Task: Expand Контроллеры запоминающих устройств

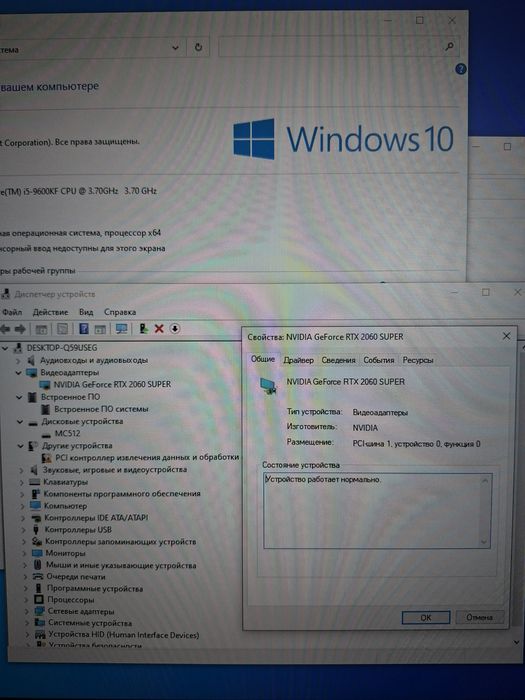Action: point(24,542)
